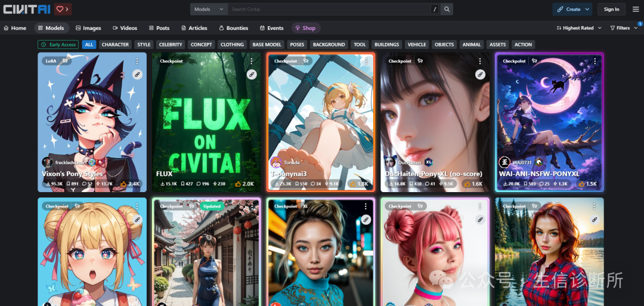Open three-dot menu on T-ponynai3 card

click(366, 61)
